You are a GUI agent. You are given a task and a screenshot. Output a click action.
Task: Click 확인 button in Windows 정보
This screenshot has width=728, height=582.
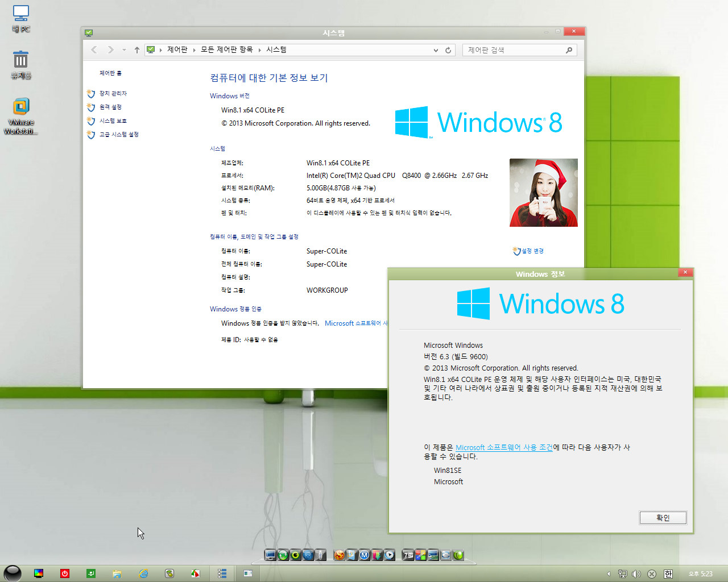click(x=663, y=518)
